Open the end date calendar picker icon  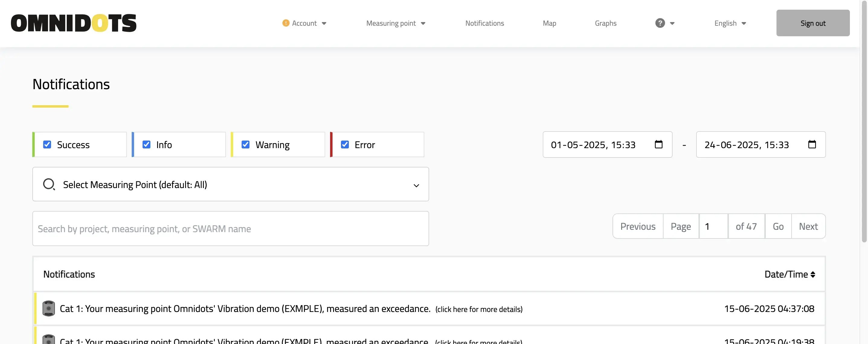coord(812,144)
